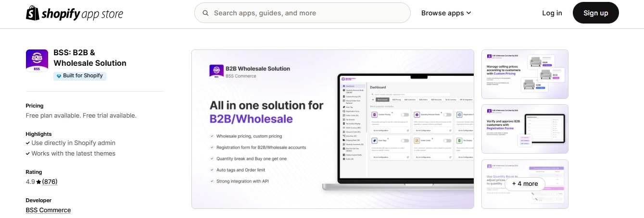Click the + 4 more button
This screenshot has height=218, width=644.
click(x=525, y=184)
